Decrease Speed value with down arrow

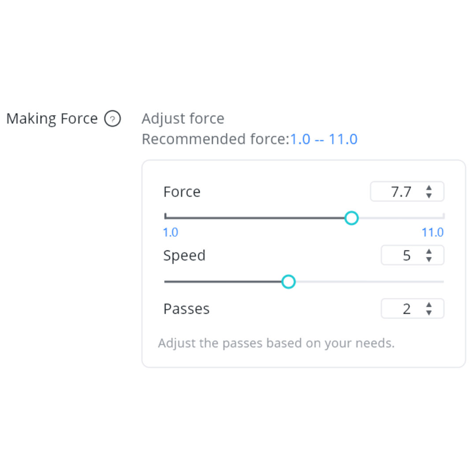429,259
